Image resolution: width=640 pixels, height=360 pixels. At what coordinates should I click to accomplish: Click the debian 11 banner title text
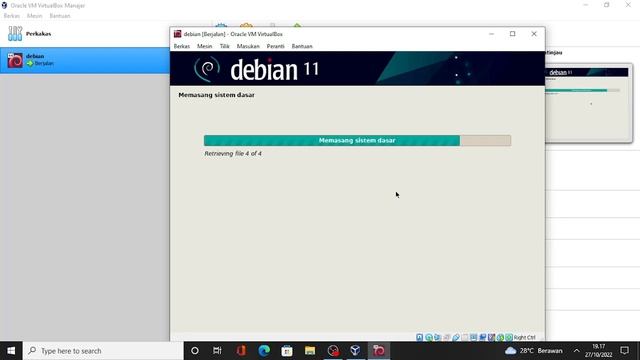274,69
